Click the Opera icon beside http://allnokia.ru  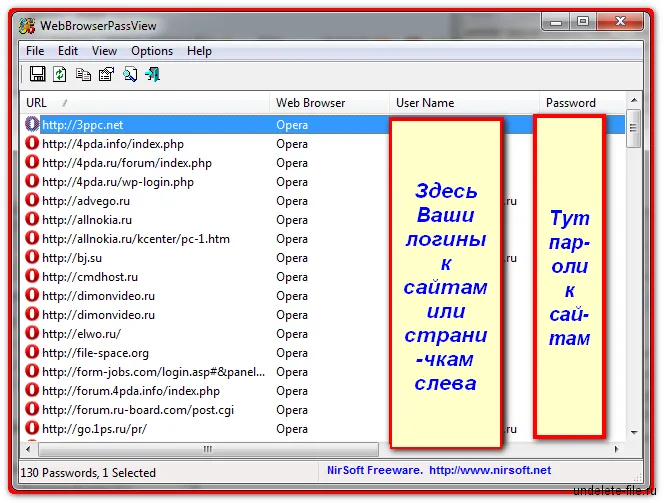pos(32,219)
